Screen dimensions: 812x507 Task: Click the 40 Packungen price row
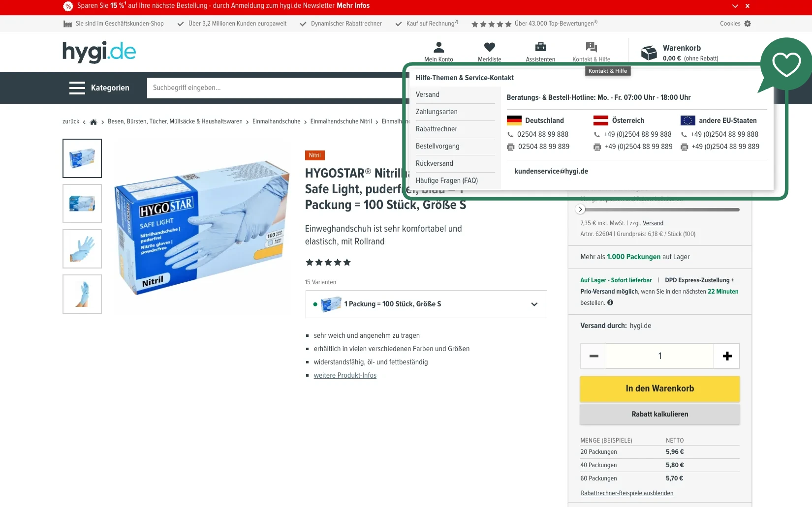pos(660,465)
